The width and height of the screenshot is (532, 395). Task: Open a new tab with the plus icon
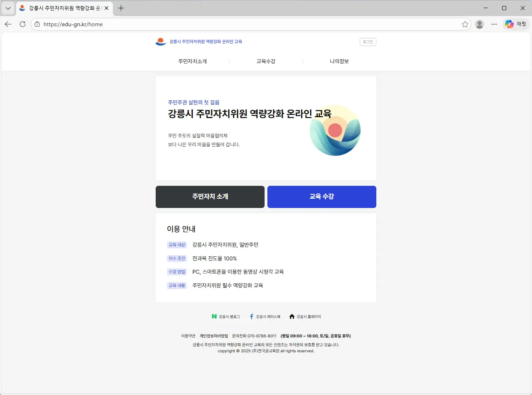coord(120,8)
